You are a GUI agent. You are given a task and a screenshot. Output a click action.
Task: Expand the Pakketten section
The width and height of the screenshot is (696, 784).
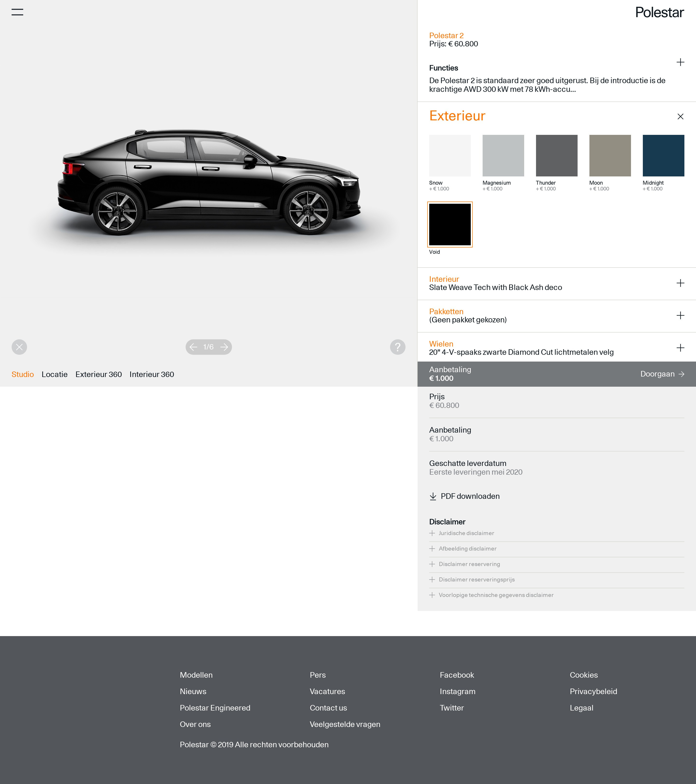pyautogui.click(x=680, y=315)
